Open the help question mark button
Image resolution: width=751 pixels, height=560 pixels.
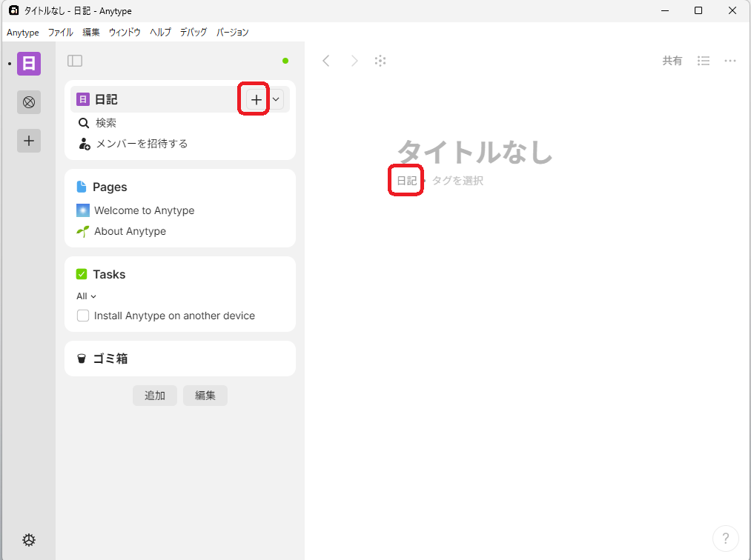(x=726, y=539)
